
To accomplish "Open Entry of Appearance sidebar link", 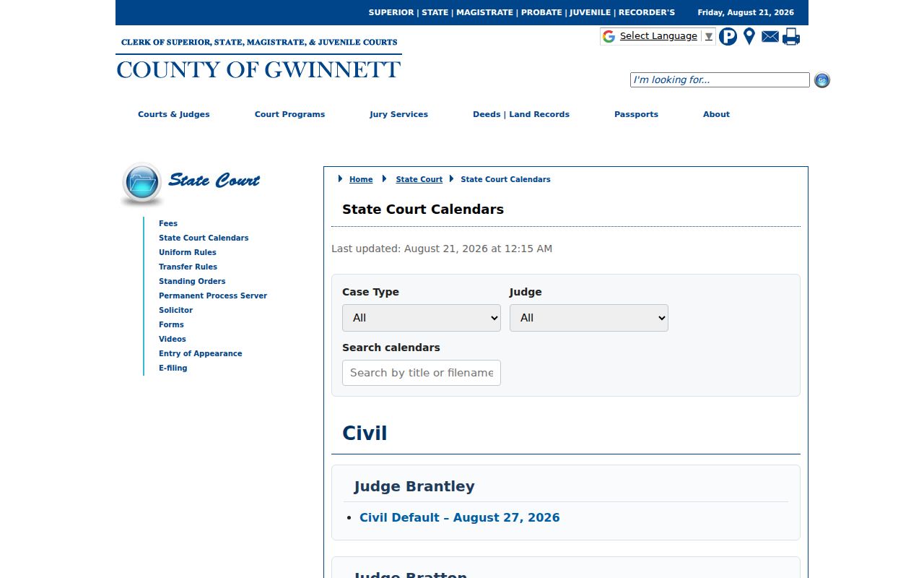I will pos(201,353).
